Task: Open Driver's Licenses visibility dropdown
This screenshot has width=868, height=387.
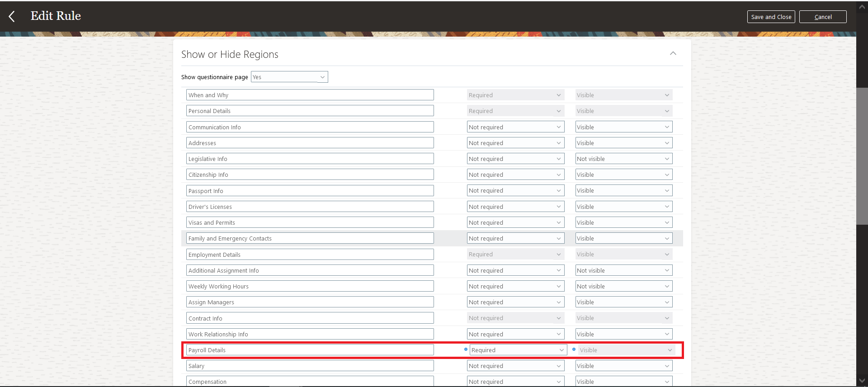Action: pyautogui.click(x=624, y=207)
